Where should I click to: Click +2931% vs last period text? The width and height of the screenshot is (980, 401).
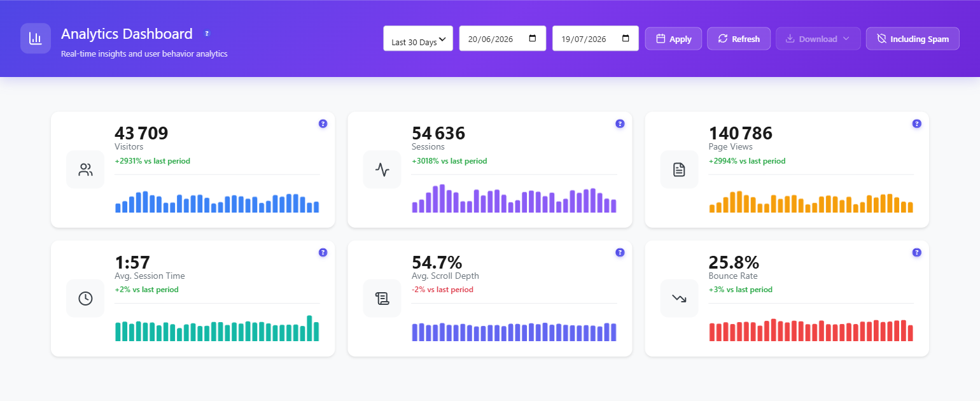pos(152,161)
